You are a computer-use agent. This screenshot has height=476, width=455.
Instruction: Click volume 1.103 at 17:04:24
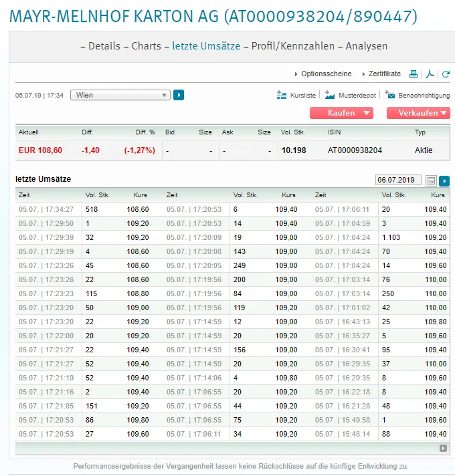[x=391, y=237]
